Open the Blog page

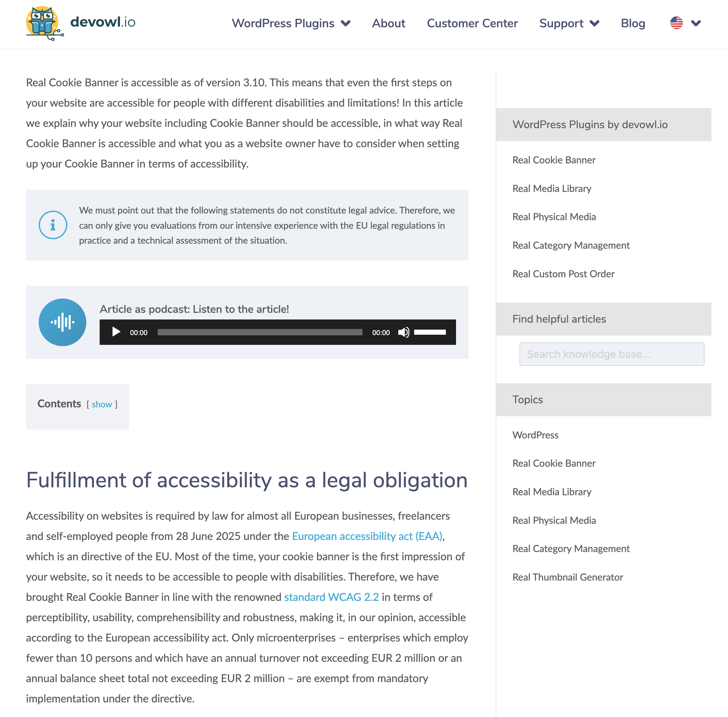tap(633, 23)
